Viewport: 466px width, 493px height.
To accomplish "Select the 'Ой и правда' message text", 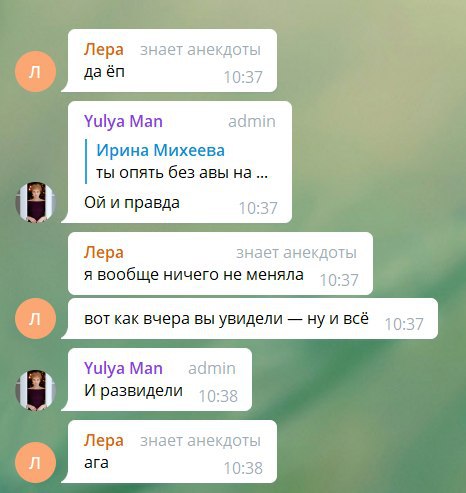I will (132, 202).
